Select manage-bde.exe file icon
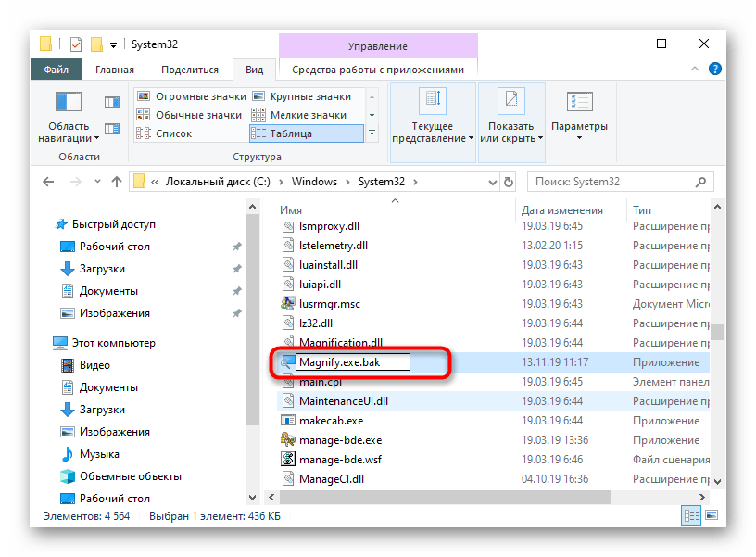The width and height of the screenshot is (756, 557). [x=288, y=440]
